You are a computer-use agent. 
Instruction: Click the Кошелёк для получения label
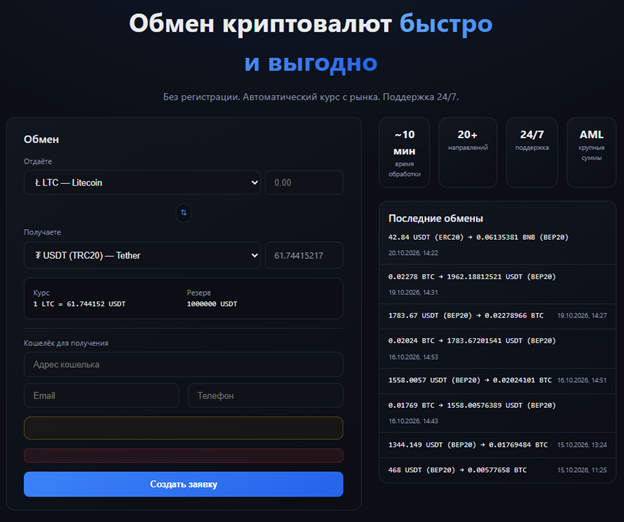tap(66, 343)
